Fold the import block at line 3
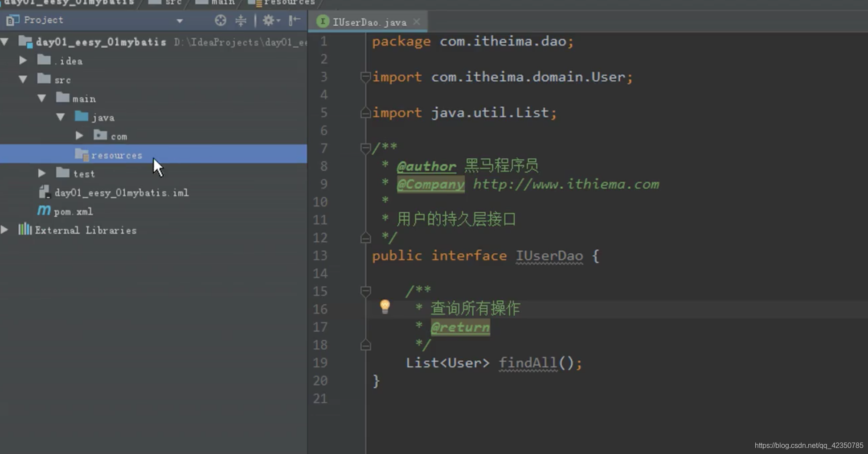868x454 pixels. click(x=365, y=77)
